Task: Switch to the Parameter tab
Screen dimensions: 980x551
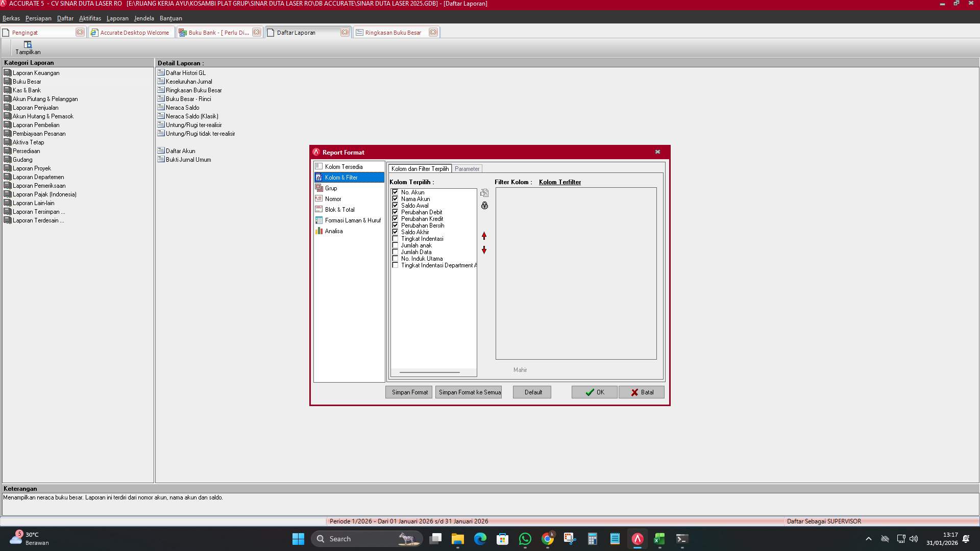Action: (x=467, y=168)
